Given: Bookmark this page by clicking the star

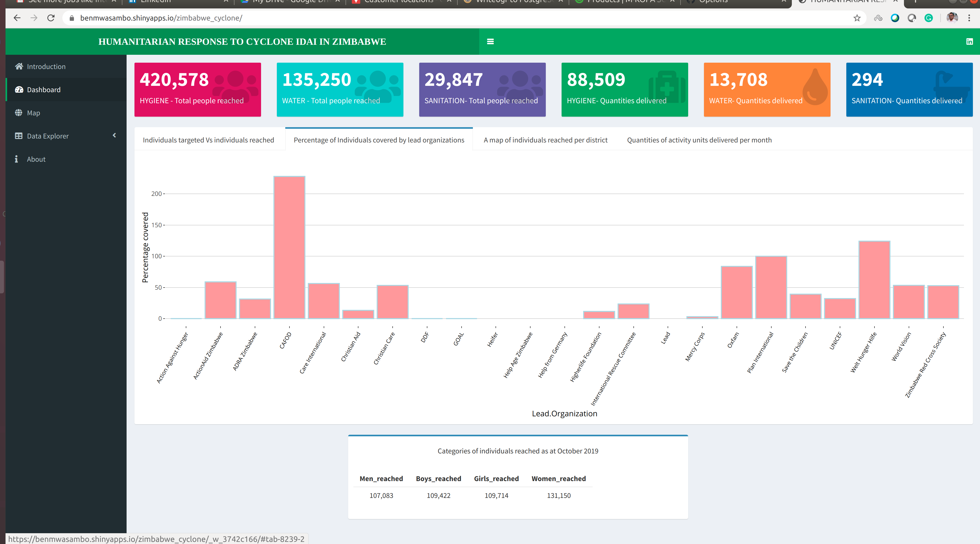Looking at the screenshot, I should (x=857, y=18).
